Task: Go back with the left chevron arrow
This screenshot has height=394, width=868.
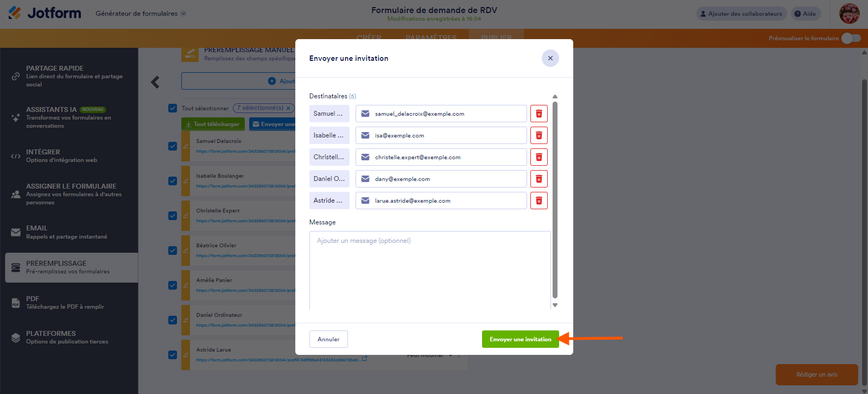Action: tap(155, 82)
